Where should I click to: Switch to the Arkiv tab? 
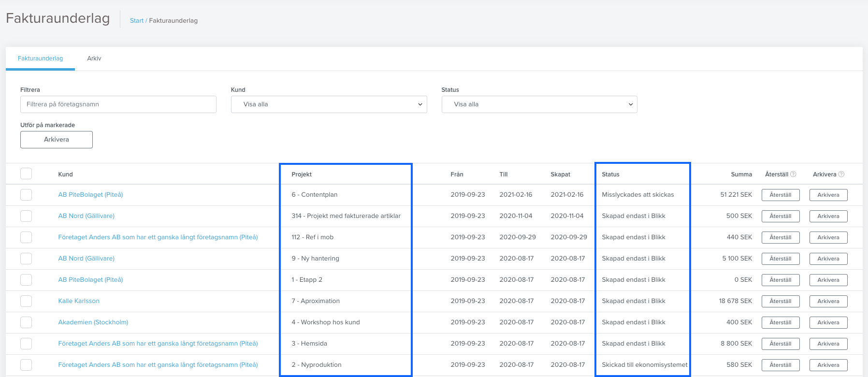pyautogui.click(x=94, y=58)
